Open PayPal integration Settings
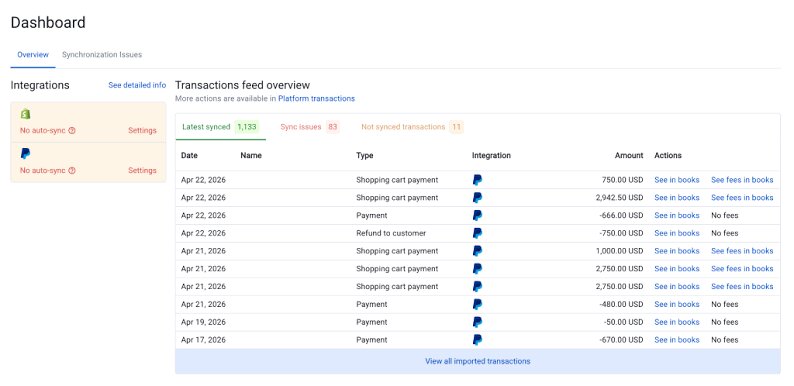Image resolution: width=794 pixels, height=386 pixels. (142, 171)
